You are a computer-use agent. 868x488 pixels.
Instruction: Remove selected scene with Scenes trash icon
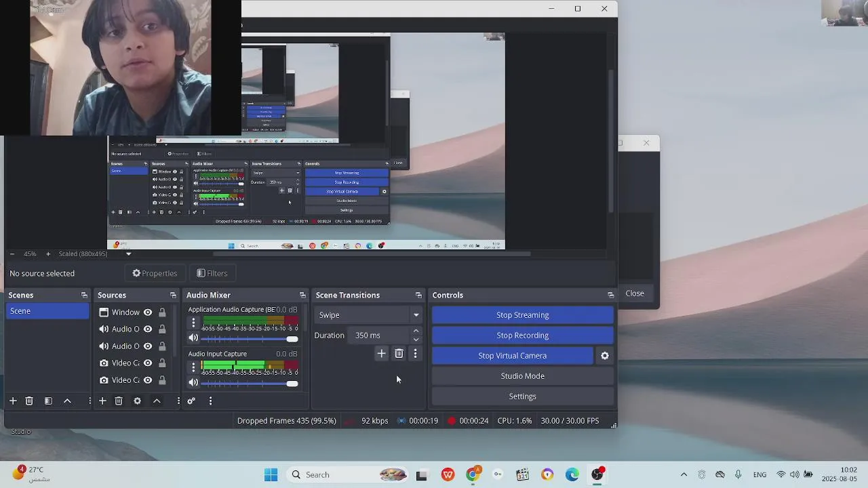(x=29, y=401)
